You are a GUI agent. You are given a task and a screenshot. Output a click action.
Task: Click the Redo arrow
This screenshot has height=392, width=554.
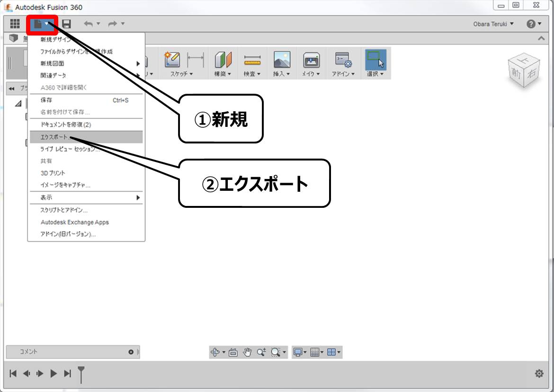pyautogui.click(x=112, y=24)
